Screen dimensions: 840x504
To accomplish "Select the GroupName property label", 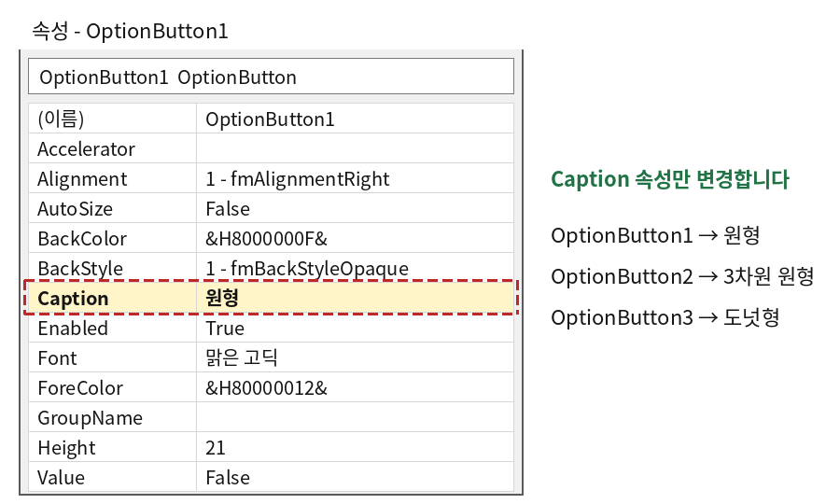I will point(113,418).
